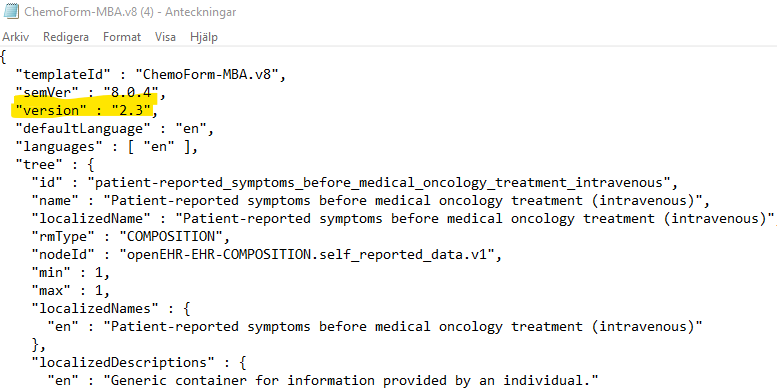The width and height of the screenshot is (777, 391).
Task: Click the localizedNames key line
Action: click(111, 309)
